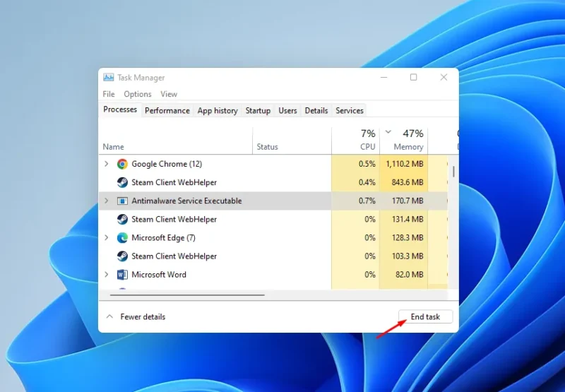Viewport: 565px width, 392px height.
Task: Sort processes by CPU column header
Action: pyautogui.click(x=367, y=147)
